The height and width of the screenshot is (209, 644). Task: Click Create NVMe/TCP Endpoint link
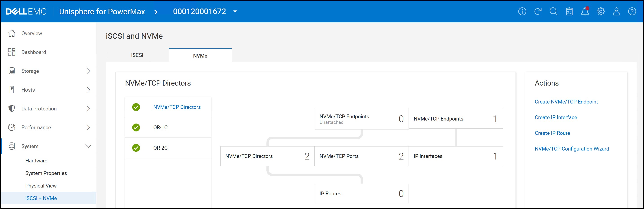coord(566,102)
